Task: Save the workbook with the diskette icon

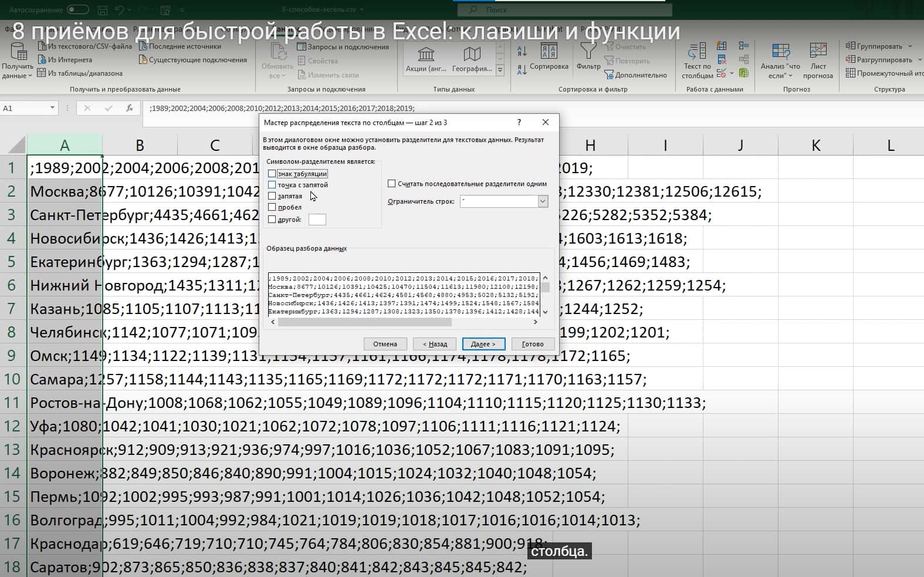Action: click(103, 10)
